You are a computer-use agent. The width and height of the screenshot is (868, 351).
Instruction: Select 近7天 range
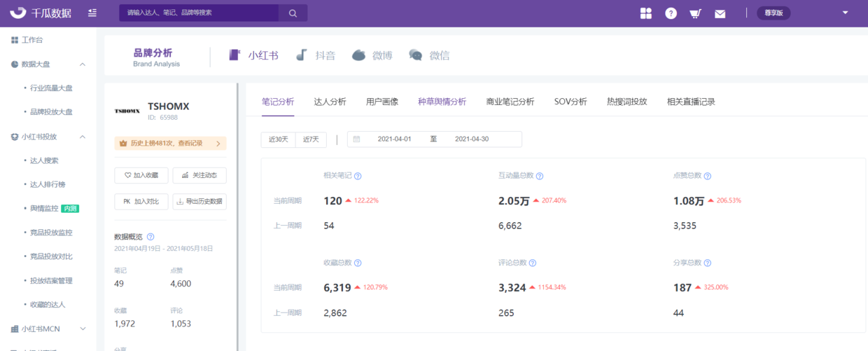point(311,139)
